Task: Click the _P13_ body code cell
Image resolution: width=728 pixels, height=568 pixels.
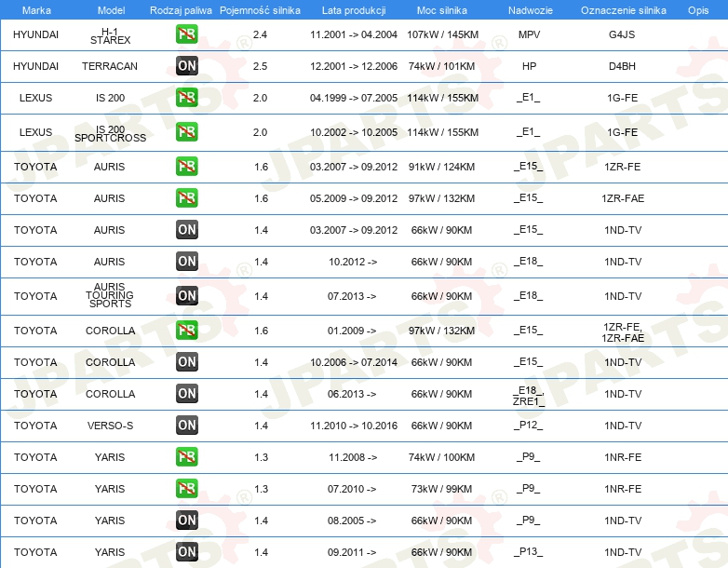Action: click(x=529, y=551)
